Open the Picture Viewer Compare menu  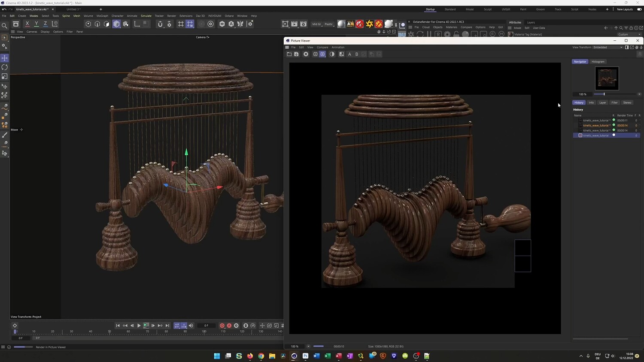point(322,47)
